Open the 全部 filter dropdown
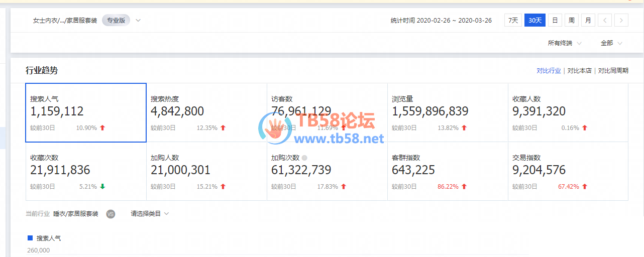The image size is (644, 257). 611,43
